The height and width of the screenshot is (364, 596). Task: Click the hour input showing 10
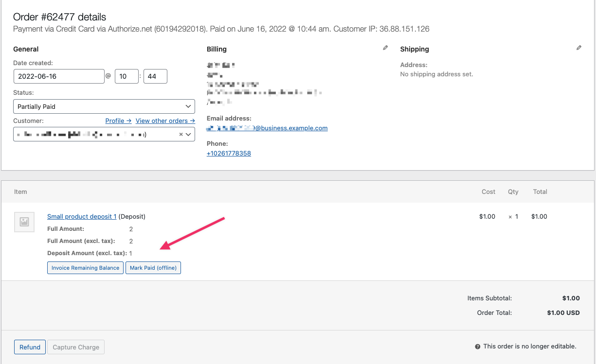click(126, 76)
